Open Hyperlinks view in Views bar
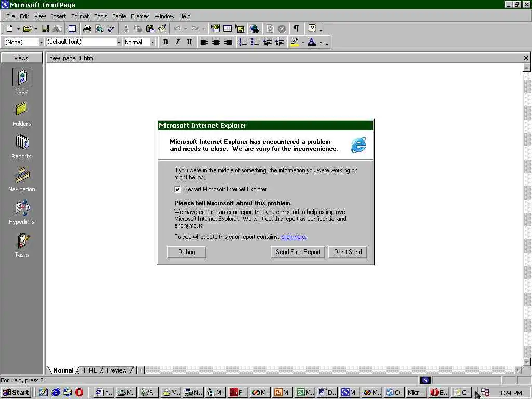 coord(22,212)
